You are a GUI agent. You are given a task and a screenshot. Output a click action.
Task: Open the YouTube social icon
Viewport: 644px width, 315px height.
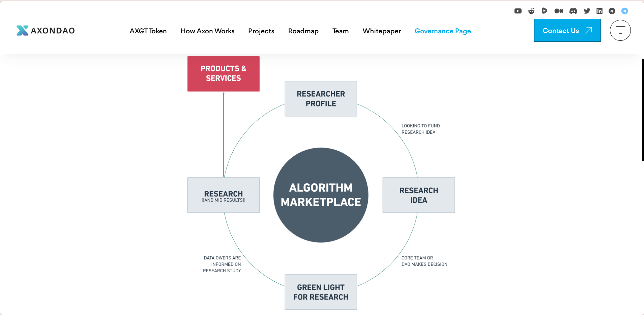coord(518,11)
